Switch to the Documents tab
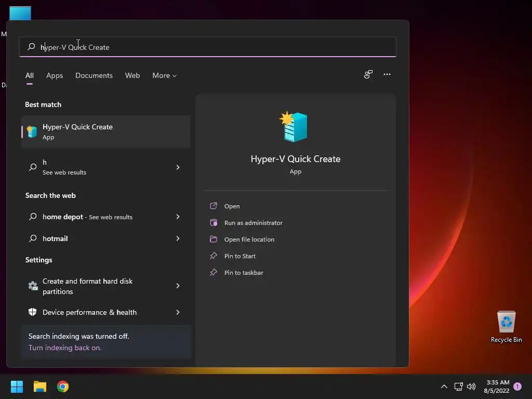Viewport: 532px width, 399px height. [x=94, y=75]
